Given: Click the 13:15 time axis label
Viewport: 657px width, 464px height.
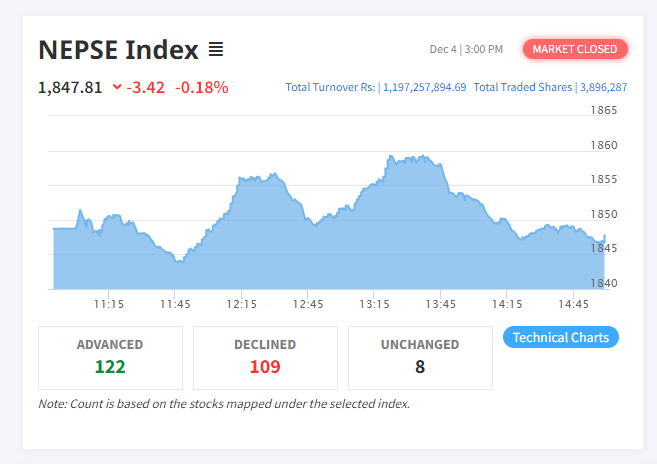Looking at the screenshot, I should pos(374,304).
